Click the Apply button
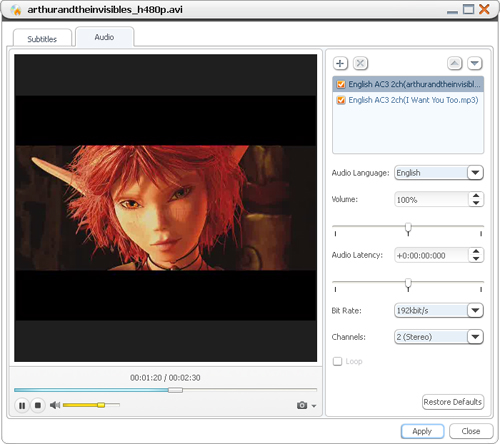The height and width of the screenshot is (444, 500). 422,431
